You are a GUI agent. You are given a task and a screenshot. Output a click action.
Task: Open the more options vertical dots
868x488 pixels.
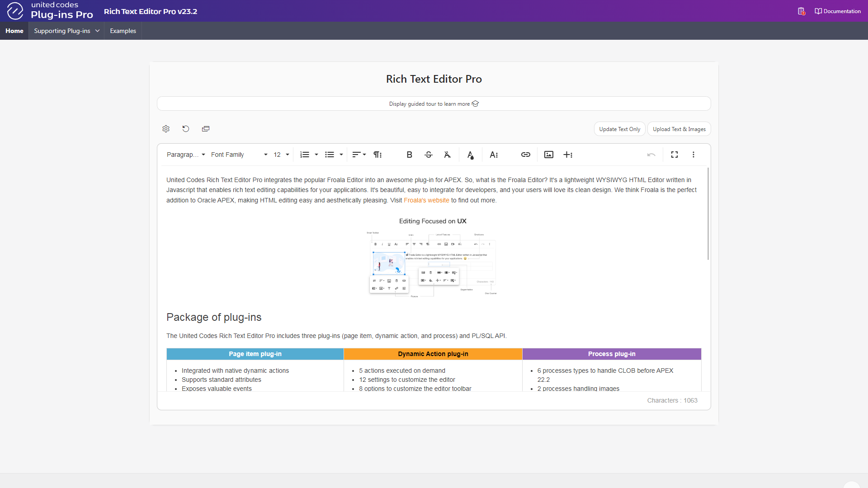pos(693,155)
